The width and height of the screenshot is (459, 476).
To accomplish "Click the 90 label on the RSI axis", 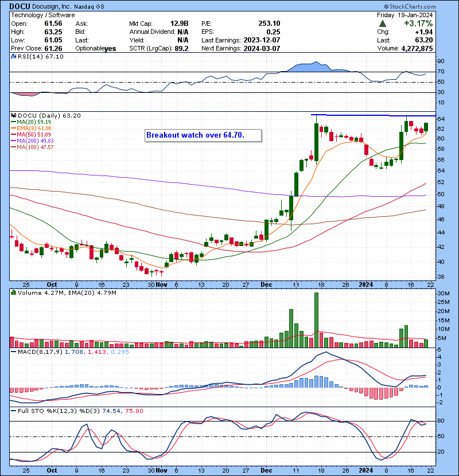I will [x=441, y=61].
